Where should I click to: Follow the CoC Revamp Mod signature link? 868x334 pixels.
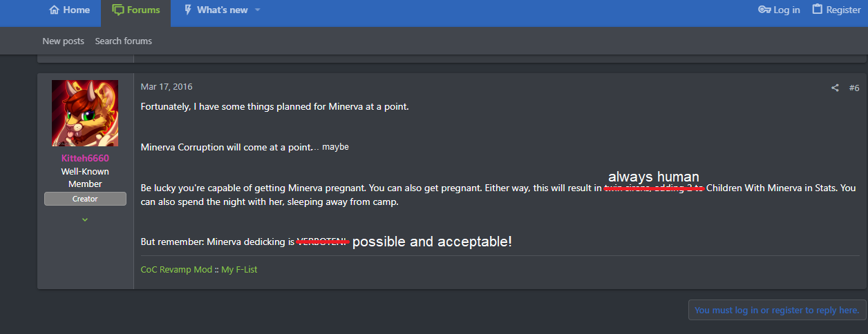[176, 269]
